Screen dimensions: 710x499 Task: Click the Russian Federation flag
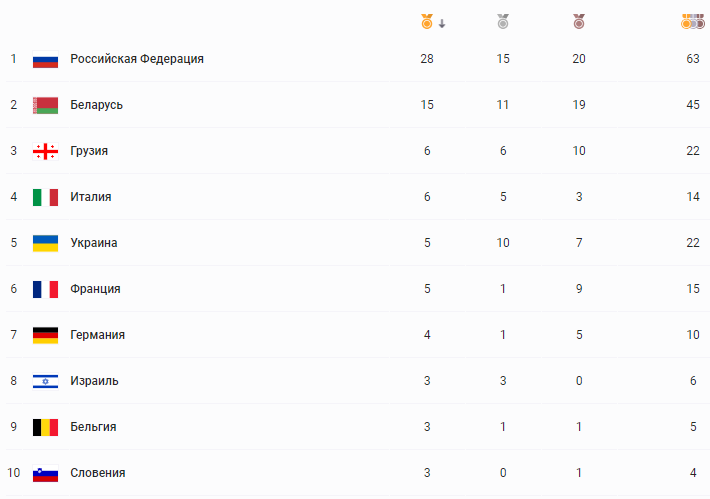click(x=45, y=59)
